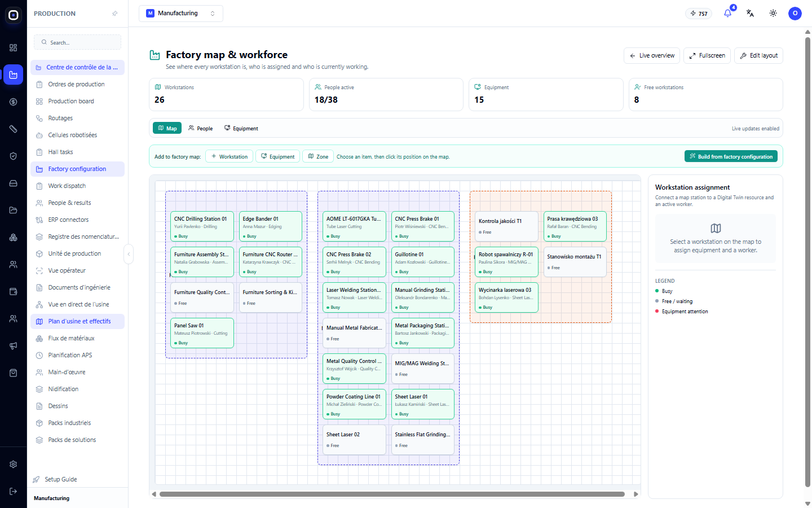Select the Sheet Laser 02 workstation
Screen dimensions: 812x508
click(354, 440)
